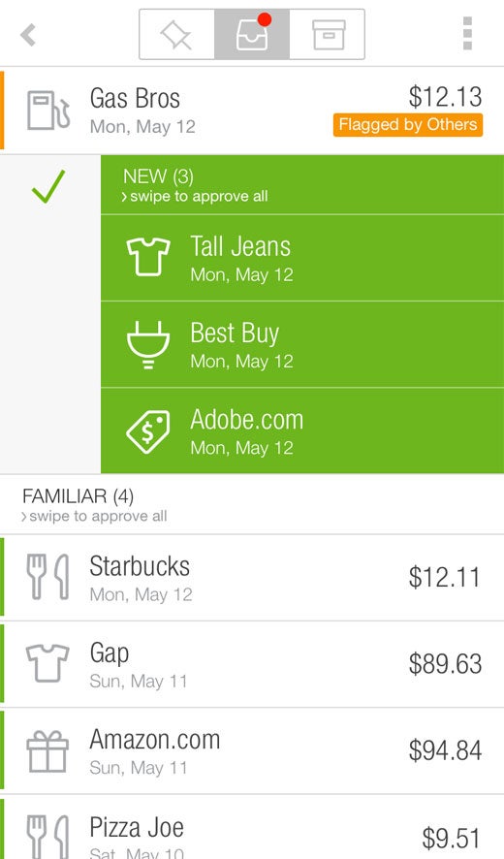Tap the fork and knife icon for Starbucks
Screen dimensions: 504x859
48,576
